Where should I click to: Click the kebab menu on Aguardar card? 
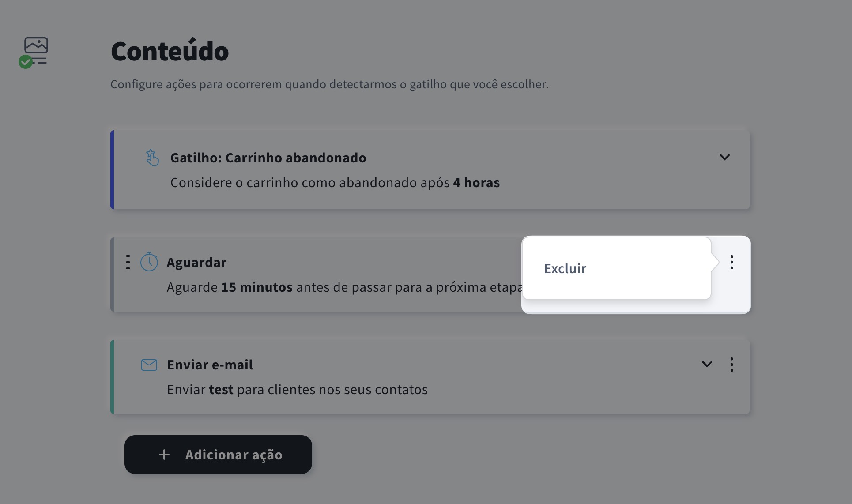tap(731, 262)
